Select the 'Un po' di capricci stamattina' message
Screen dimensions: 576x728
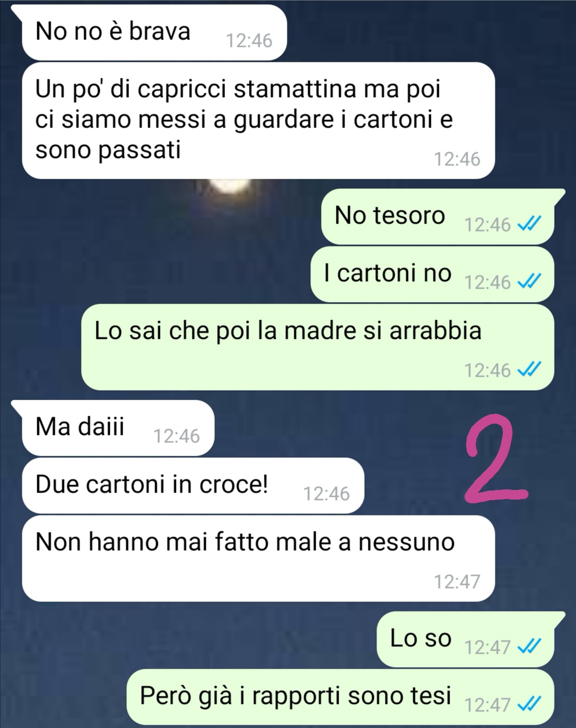coord(258,121)
